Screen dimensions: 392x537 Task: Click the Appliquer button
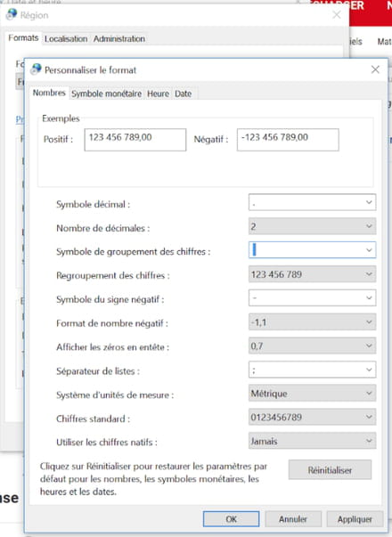point(355,519)
